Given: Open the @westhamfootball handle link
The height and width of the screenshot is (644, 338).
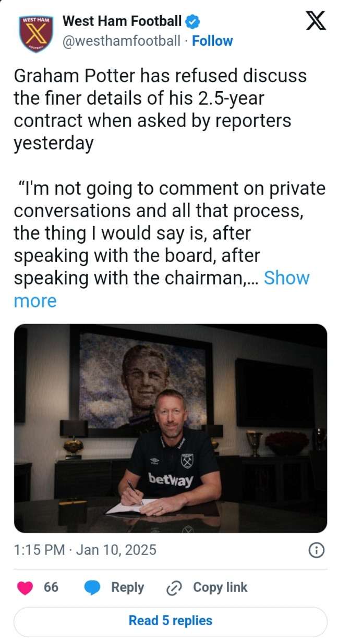Looking at the screenshot, I should [x=122, y=41].
